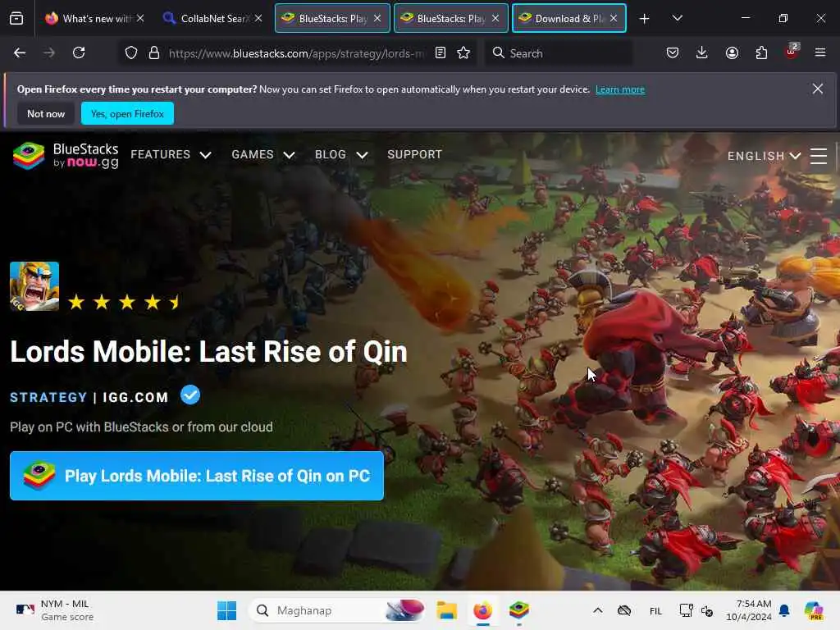The height and width of the screenshot is (630, 840).
Task: Click the site security padlock icon
Action: pos(154,52)
